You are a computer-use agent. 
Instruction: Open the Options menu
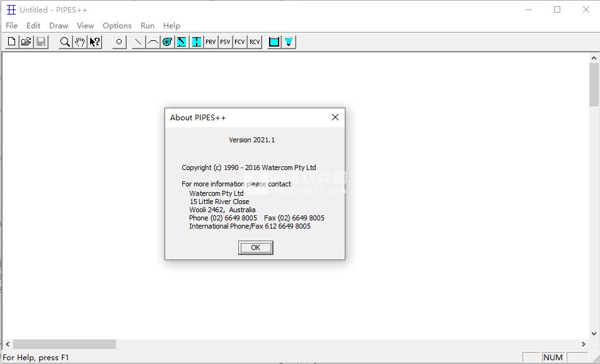pos(117,26)
